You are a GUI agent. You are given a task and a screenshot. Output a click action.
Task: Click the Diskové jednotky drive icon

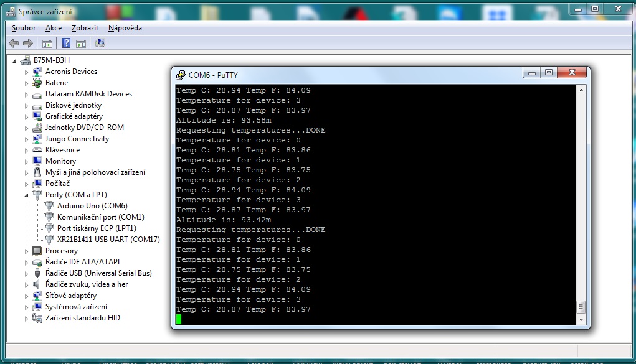tap(37, 105)
